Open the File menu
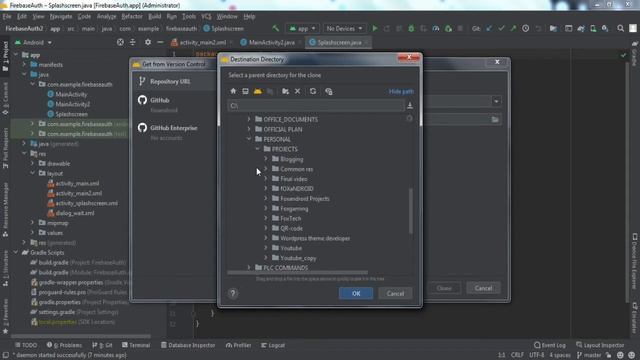 [7, 17]
